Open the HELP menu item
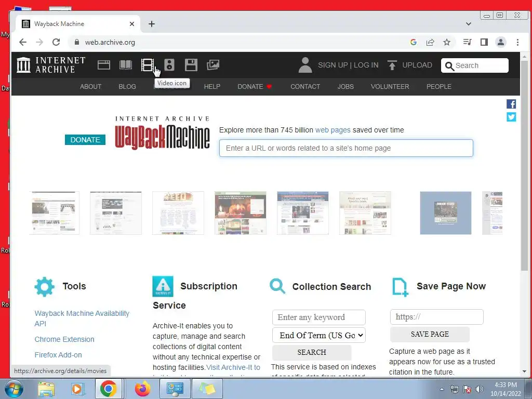The image size is (532, 399). click(x=212, y=87)
